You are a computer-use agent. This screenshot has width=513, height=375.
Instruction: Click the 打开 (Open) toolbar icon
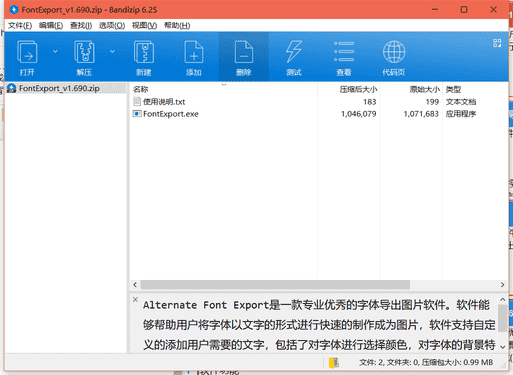point(27,52)
